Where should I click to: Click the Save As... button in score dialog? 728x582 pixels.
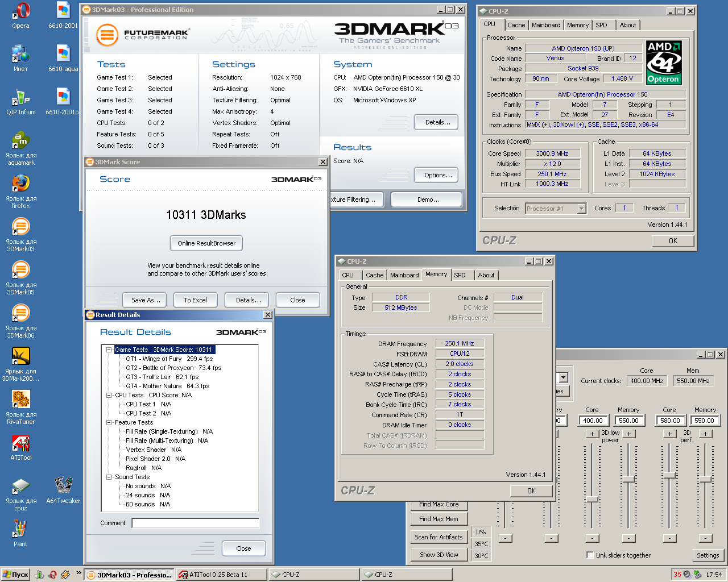click(x=146, y=300)
